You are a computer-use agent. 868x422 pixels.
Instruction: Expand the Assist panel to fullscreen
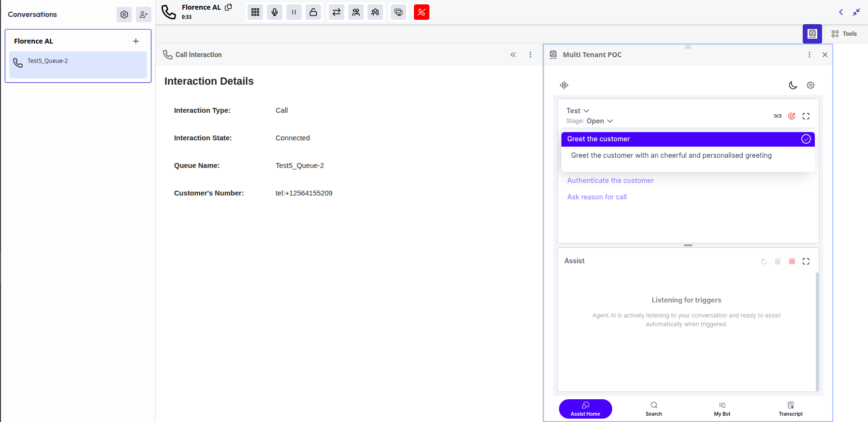[806, 261]
